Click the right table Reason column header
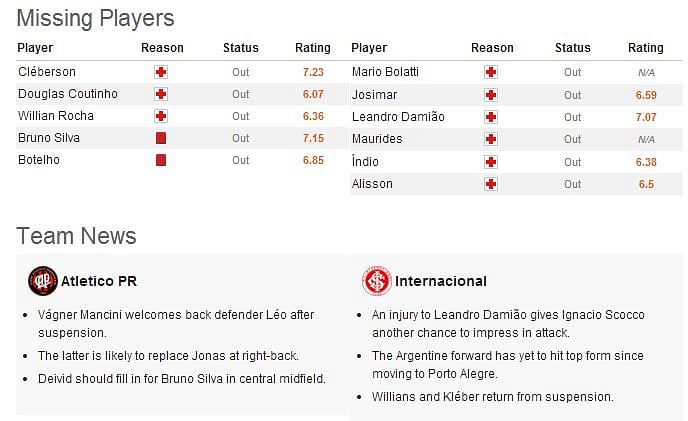 (492, 47)
